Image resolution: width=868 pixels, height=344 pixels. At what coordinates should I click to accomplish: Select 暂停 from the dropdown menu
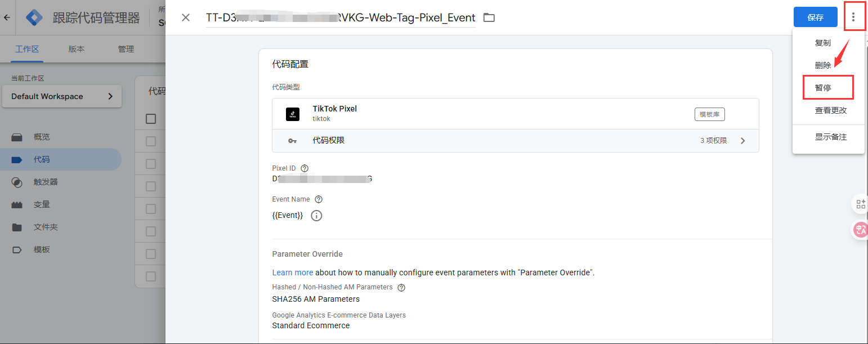click(x=823, y=88)
